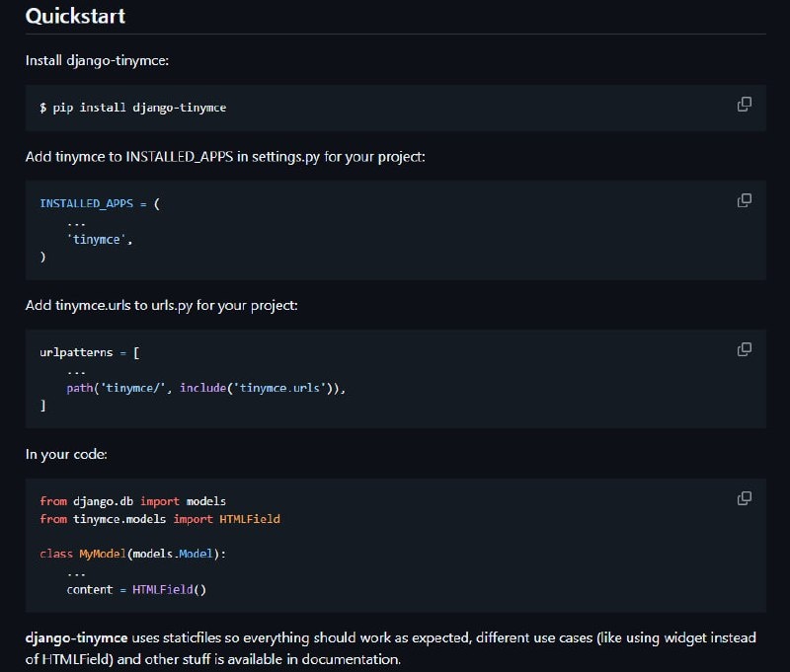Image resolution: width=790 pixels, height=672 pixels.
Task: Click the 'tinymce', string in INSTALLED_APPS block
Action: (x=100, y=239)
